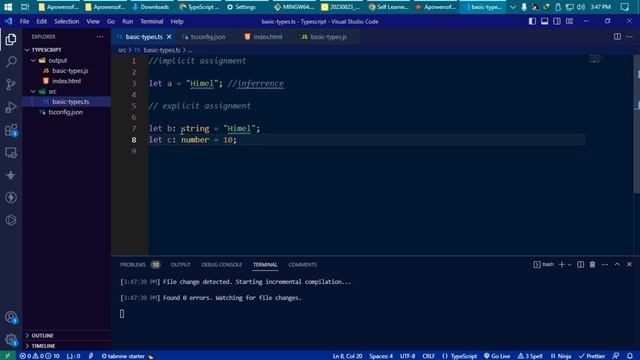Image resolution: width=640 pixels, height=360 pixels.
Task: Open the Manage gear in activity bar
Action: [x=11, y=339]
